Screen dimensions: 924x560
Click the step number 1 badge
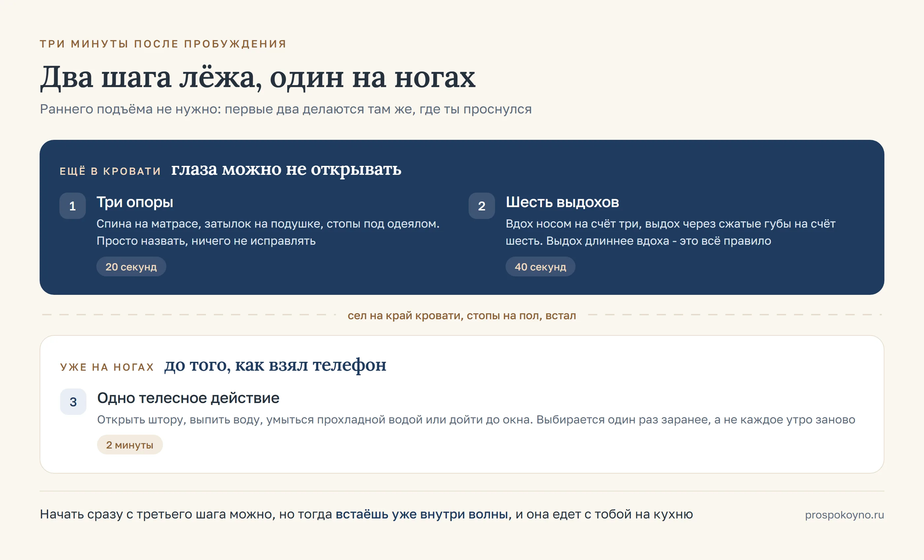(x=72, y=206)
